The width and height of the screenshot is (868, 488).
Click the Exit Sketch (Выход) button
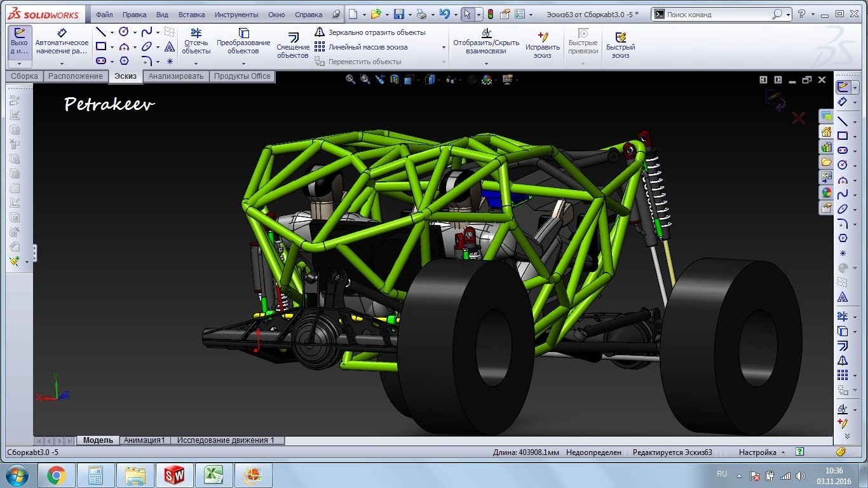[x=20, y=42]
